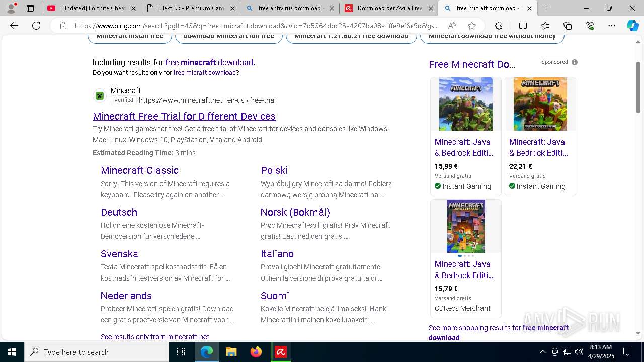644x362 pixels.
Task: Close the free micraft download tab
Action: (x=529, y=8)
